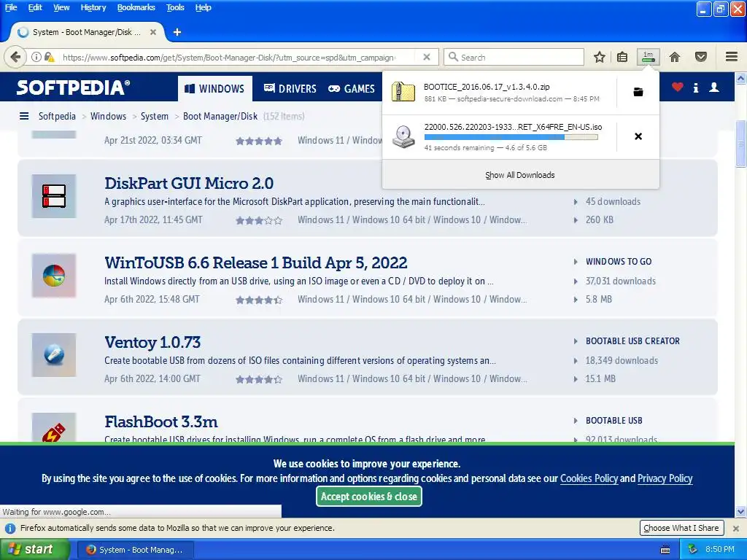Viewport: 747px width, 560px height.
Task: Cancel the ISO file download
Action: point(638,136)
